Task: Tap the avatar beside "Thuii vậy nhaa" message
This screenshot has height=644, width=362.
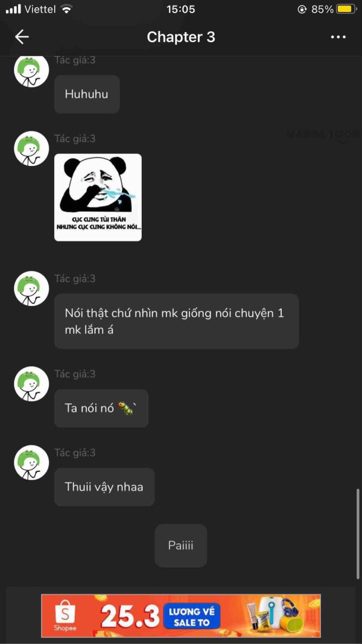Action: 31,462
